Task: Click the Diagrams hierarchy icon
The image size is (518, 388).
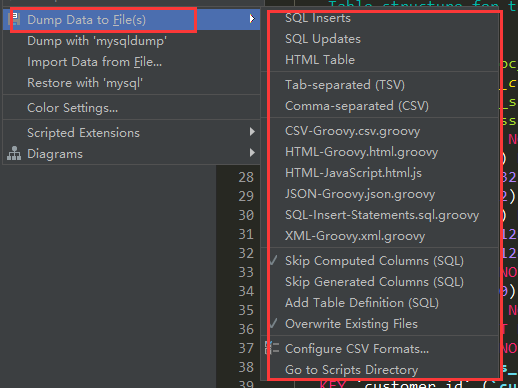Action: (14, 153)
